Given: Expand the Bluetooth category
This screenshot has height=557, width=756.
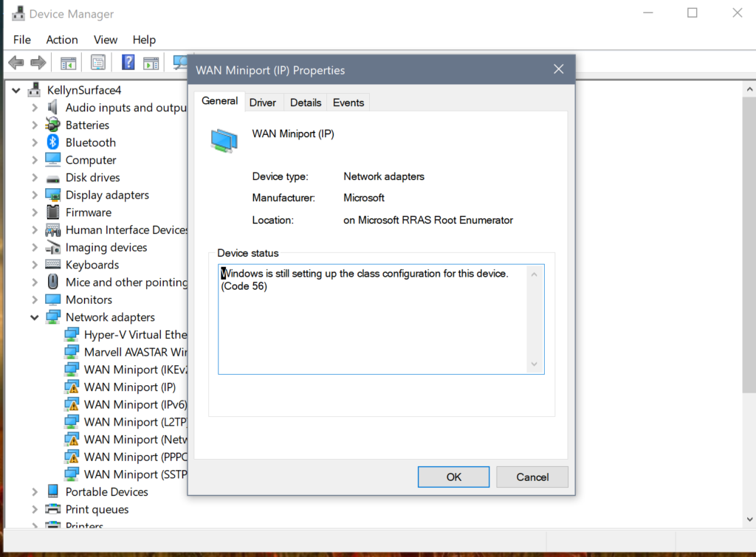Looking at the screenshot, I should point(34,142).
